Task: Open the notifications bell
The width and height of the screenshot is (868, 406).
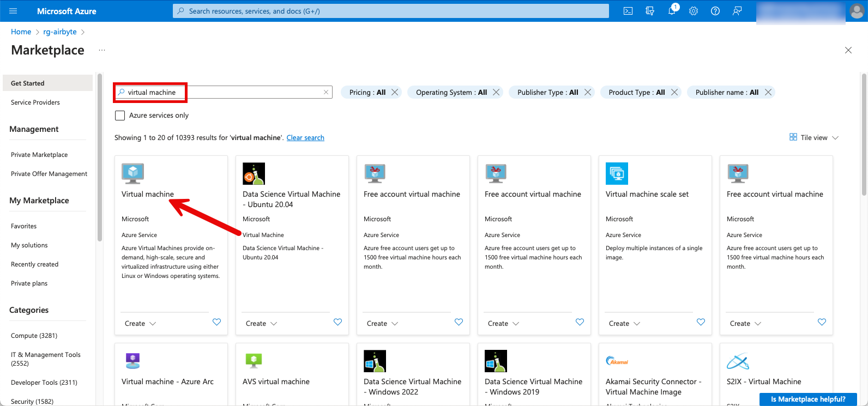Action: click(x=672, y=11)
